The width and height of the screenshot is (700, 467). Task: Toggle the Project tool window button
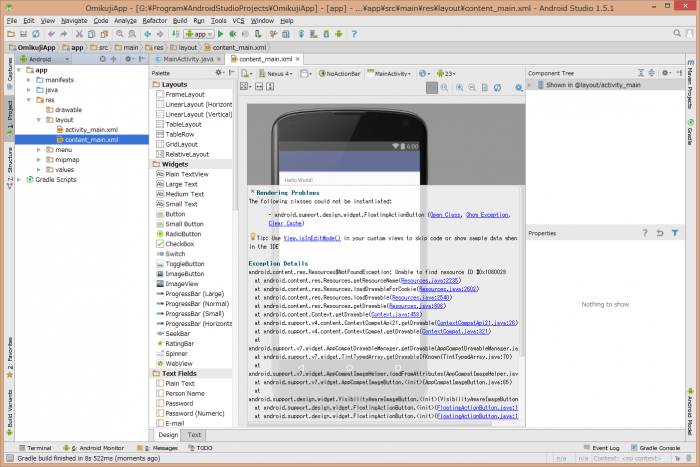[x=9, y=118]
